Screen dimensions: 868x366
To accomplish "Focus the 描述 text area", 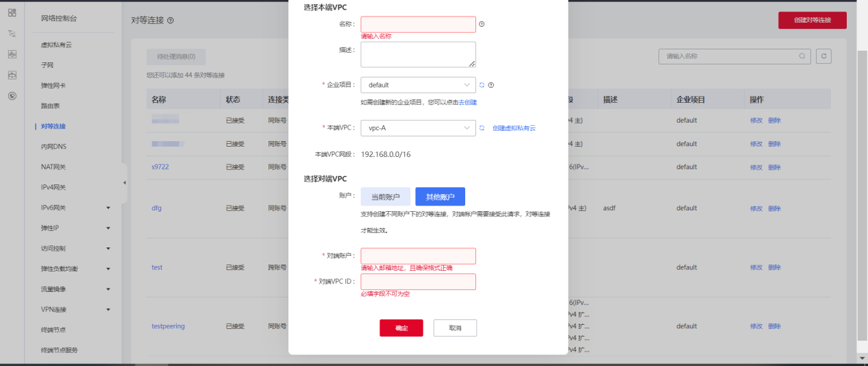I will click(x=418, y=55).
